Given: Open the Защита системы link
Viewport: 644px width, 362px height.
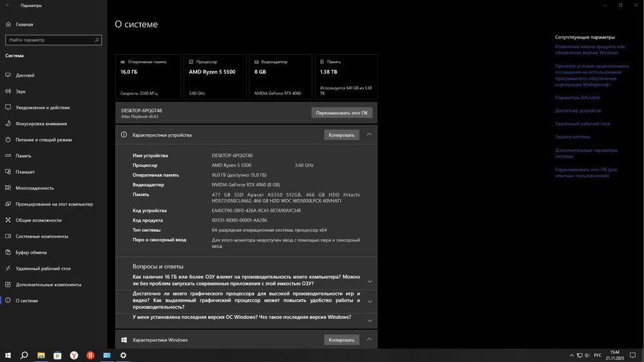Looking at the screenshot, I should point(573,137).
